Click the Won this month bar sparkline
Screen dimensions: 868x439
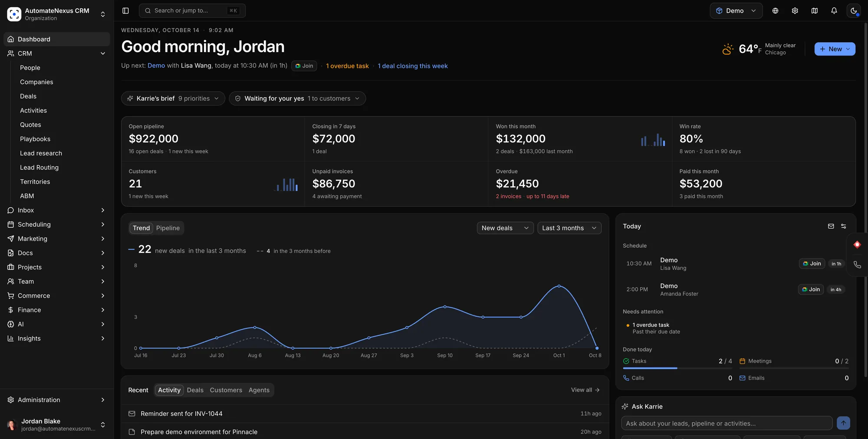click(x=653, y=140)
